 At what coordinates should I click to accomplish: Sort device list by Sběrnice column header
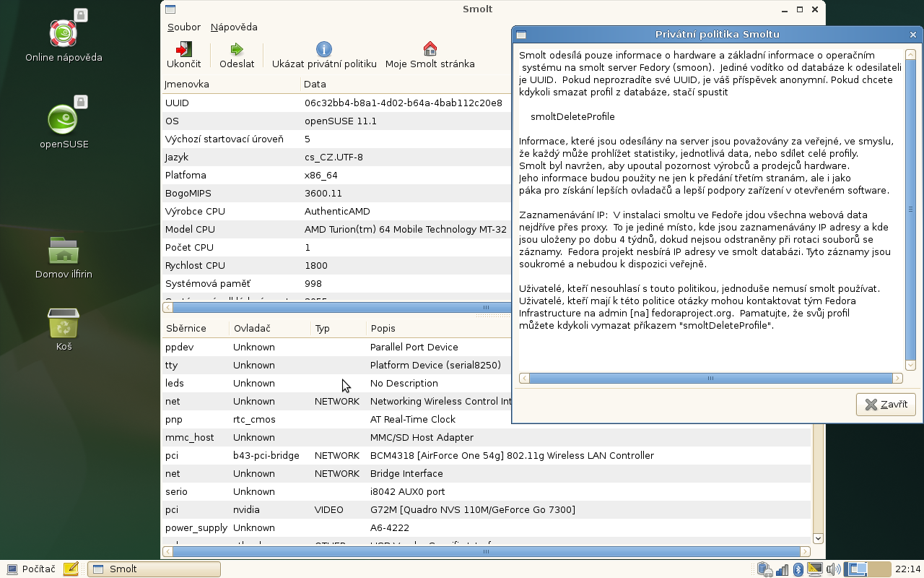(186, 329)
